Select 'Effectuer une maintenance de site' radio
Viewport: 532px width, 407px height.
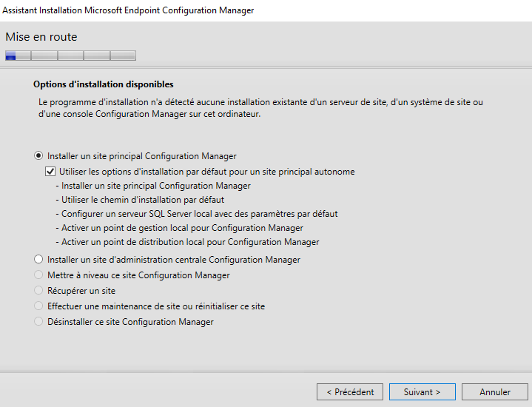39,306
